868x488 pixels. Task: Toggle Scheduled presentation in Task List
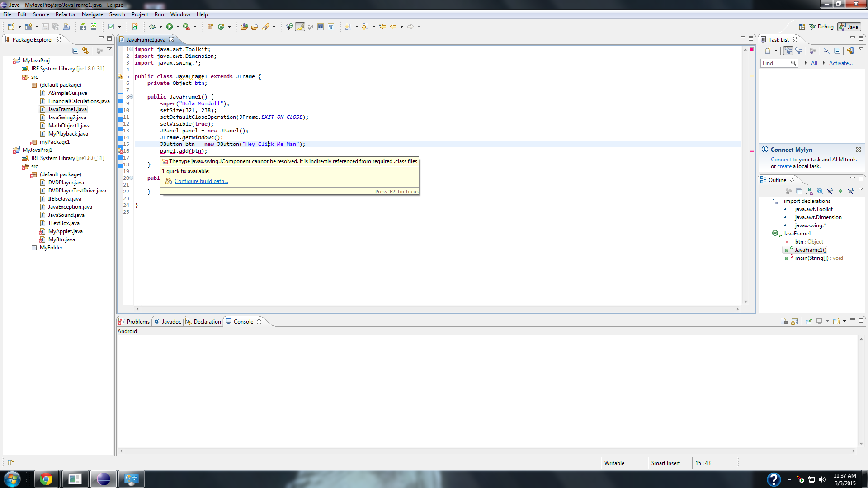[798, 51]
